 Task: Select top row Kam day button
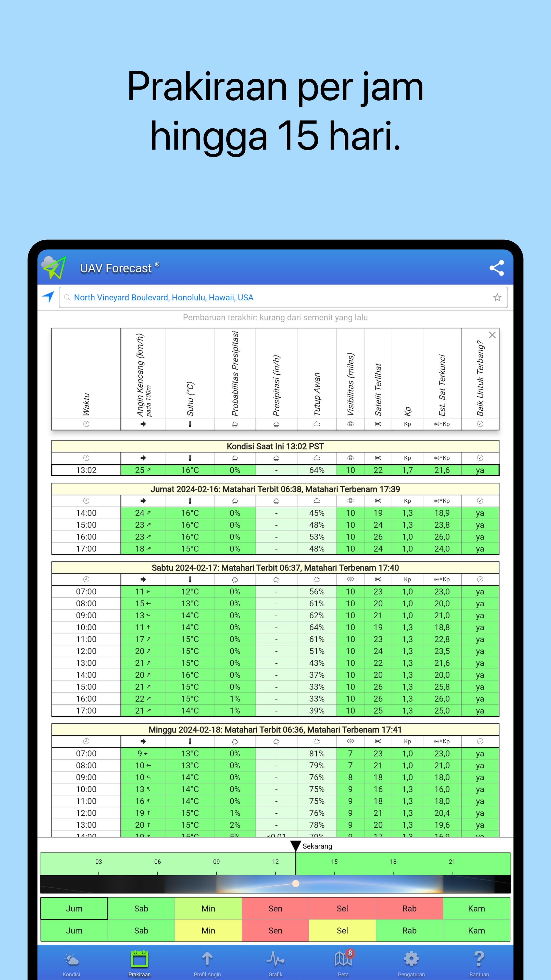pyautogui.click(x=477, y=909)
